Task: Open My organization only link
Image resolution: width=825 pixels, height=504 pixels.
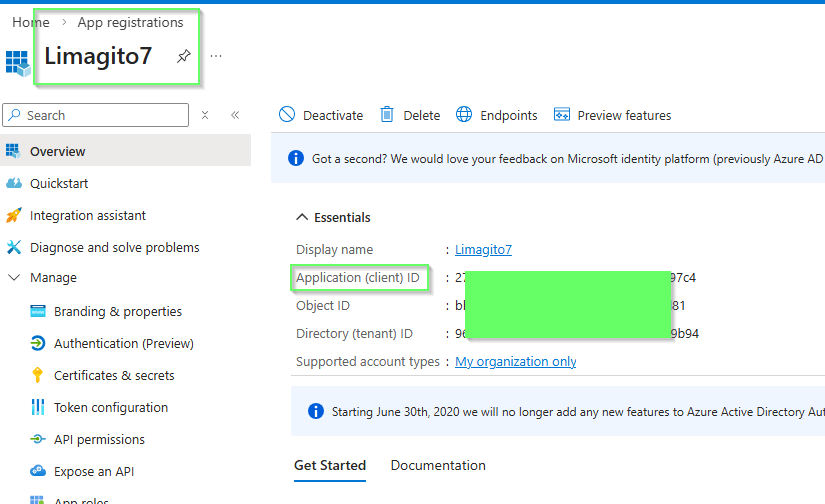Action: coord(516,361)
